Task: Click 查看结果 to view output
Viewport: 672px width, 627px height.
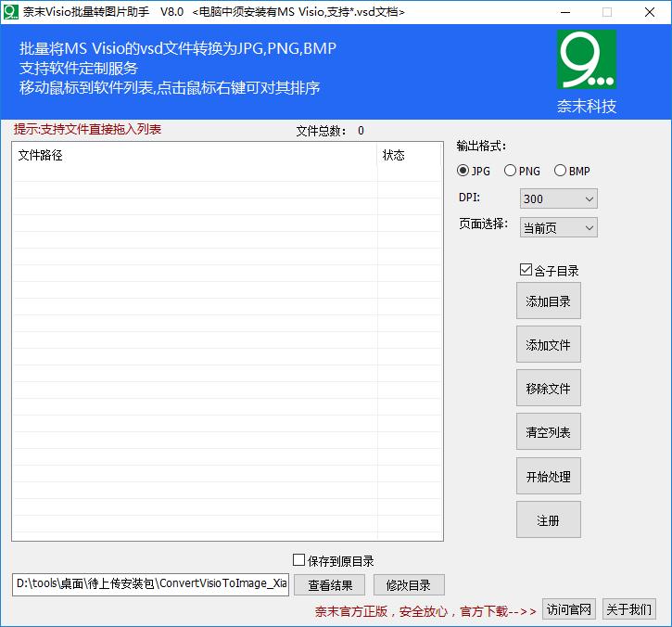Action: [x=330, y=585]
